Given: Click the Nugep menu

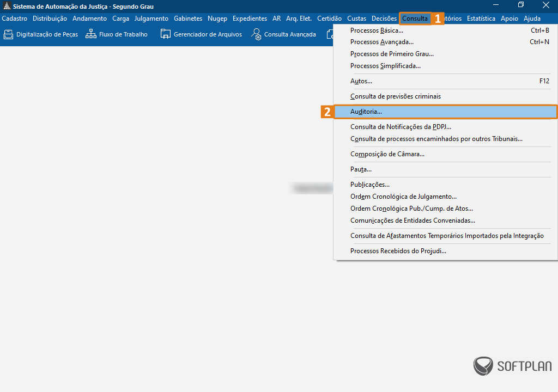Looking at the screenshot, I should pos(217,19).
